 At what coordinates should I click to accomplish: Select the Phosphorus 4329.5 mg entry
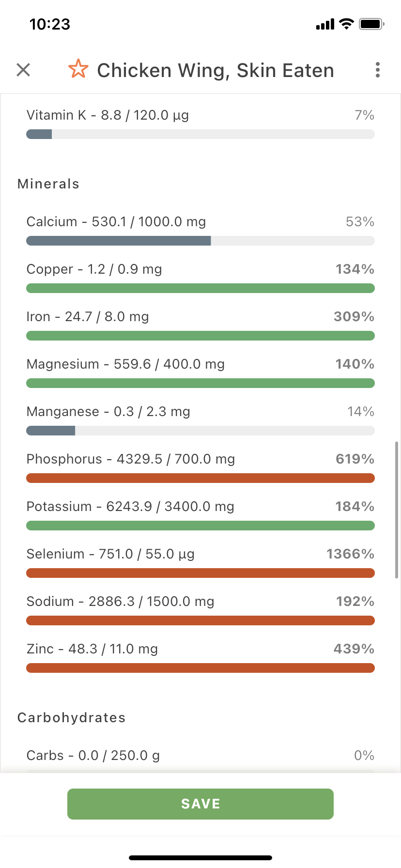200,467
